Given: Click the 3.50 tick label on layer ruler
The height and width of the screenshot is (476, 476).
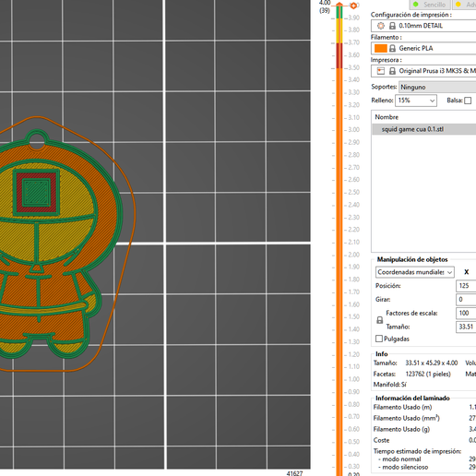Looking at the screenshot, I should pos(353,67).
